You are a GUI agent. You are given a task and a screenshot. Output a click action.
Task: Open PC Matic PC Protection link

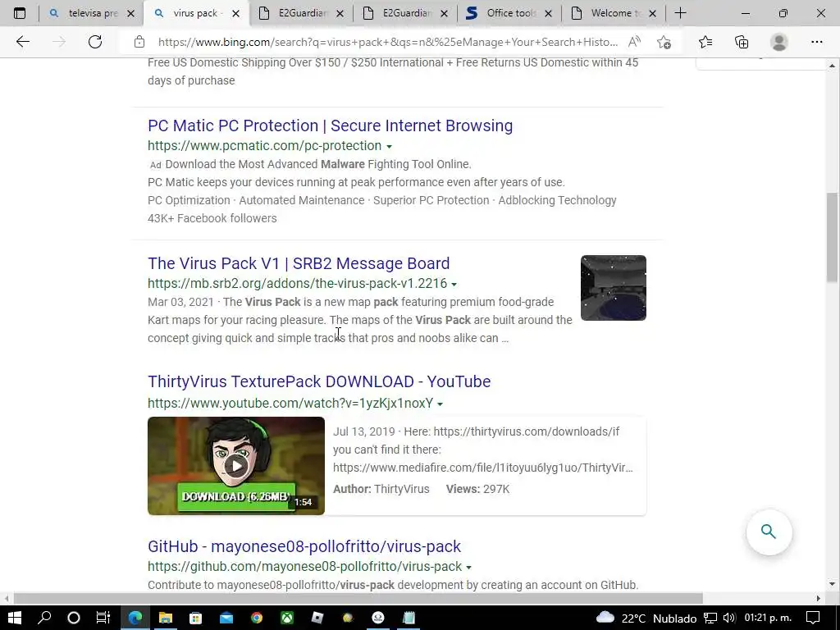(330, 126)
